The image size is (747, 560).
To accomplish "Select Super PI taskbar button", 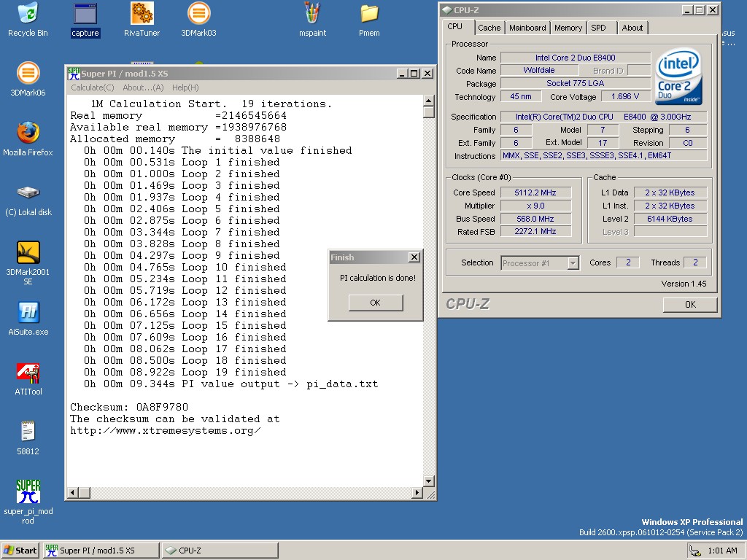I will coord(101,551).
